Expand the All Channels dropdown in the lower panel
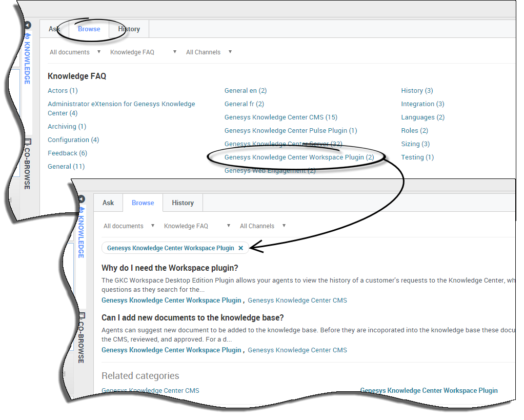This screenshot has height=420, width=524. pos(263,226)
